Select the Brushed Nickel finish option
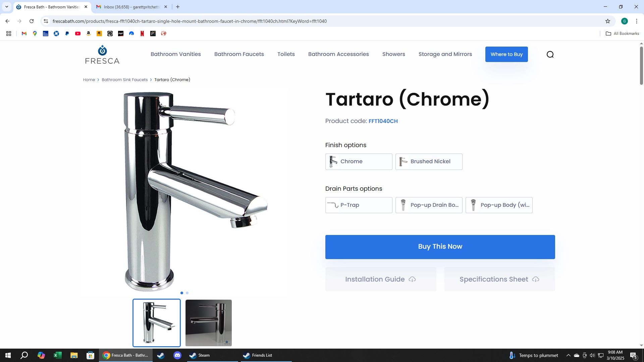644x362 pixels. [429, 162]
